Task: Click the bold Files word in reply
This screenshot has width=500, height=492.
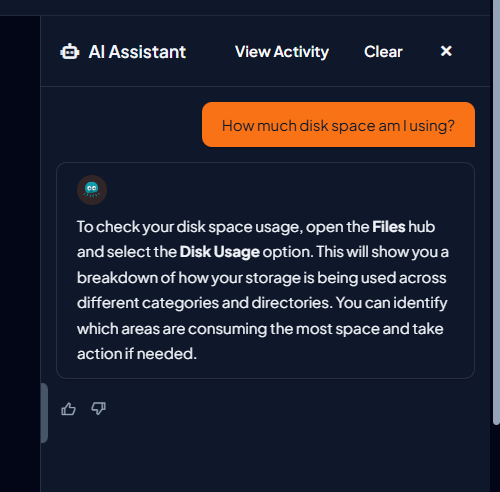Action: 389,227
